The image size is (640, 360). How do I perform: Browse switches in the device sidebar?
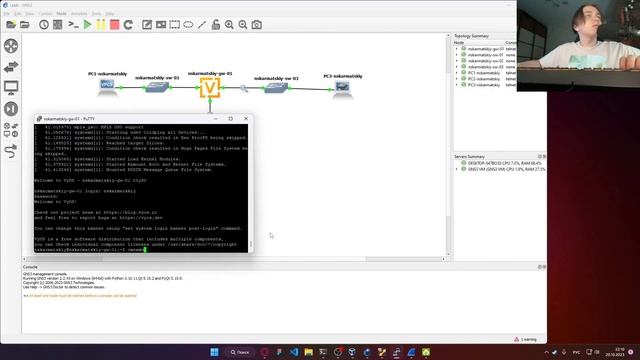pos(11,67)
